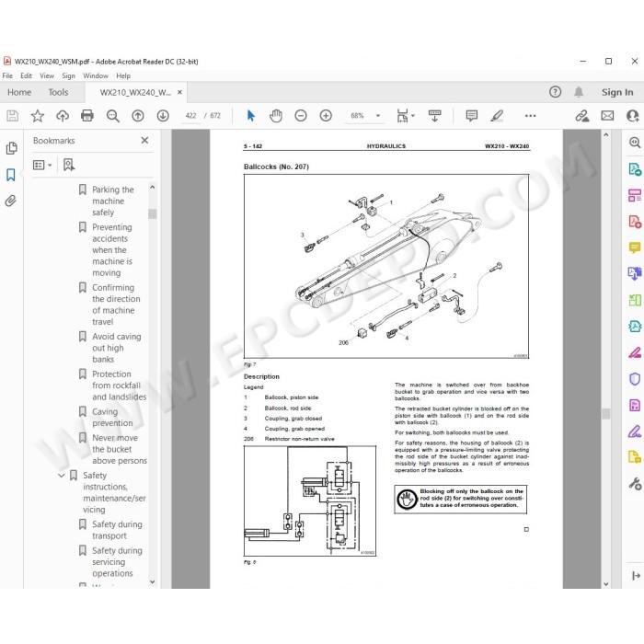Viewport: 644px width, 644px height.
Task: Go to previous page arrow
Action: tap(138, 116)
